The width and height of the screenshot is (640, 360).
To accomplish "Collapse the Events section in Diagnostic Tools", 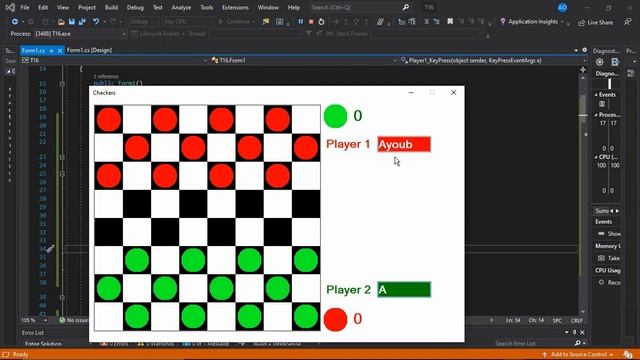I will pos(596,95).
